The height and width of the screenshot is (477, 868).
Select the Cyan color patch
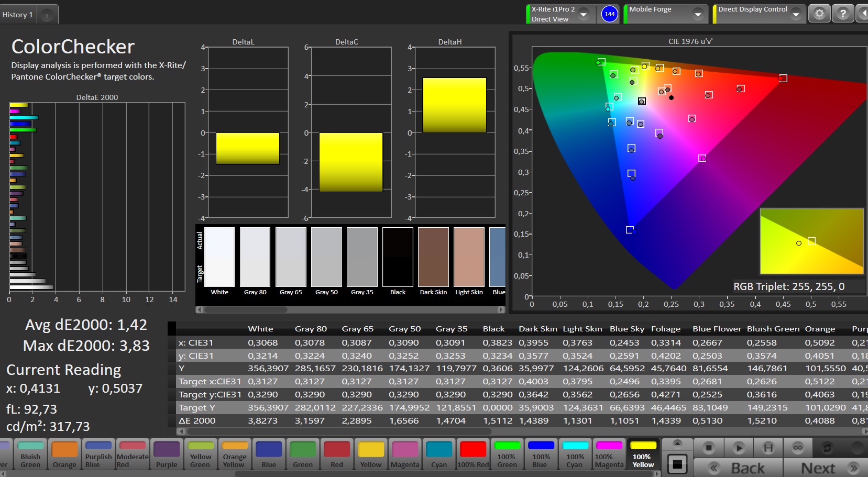(x=439, y=454)
